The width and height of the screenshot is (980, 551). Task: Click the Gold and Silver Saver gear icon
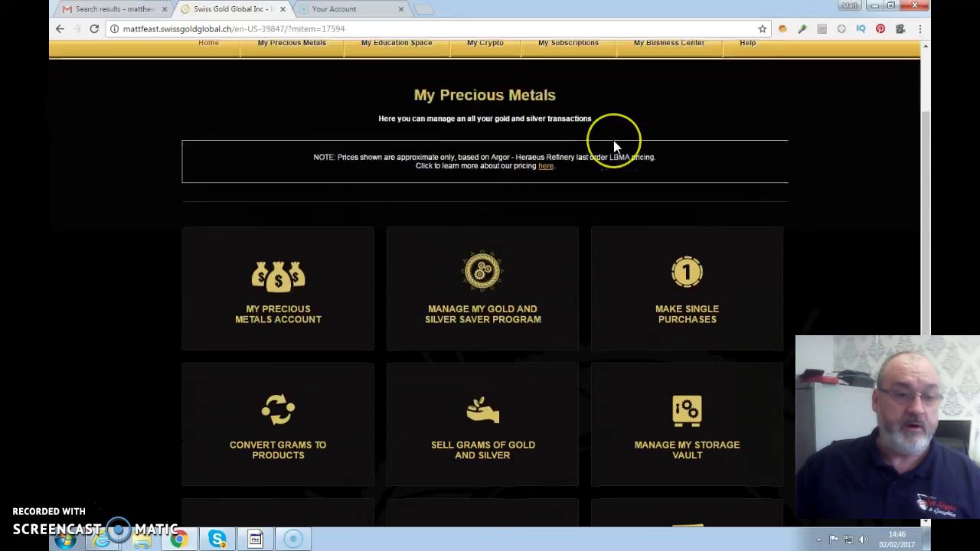point(482,271)
